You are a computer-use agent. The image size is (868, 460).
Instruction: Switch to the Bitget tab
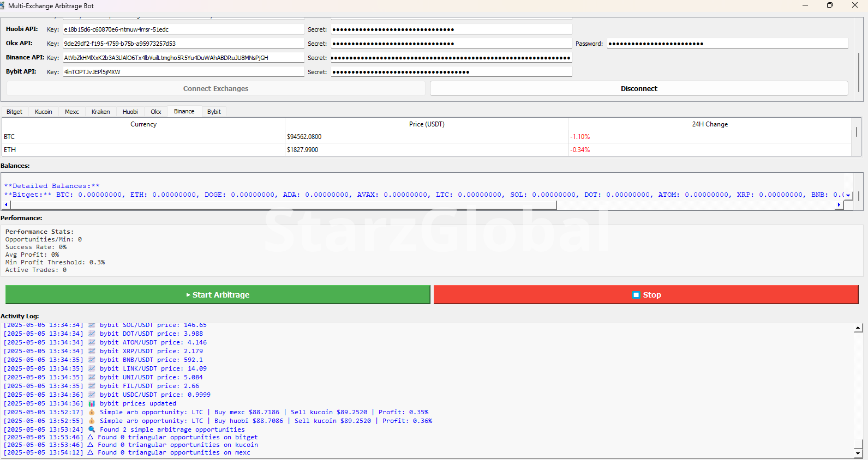[14, 112]
